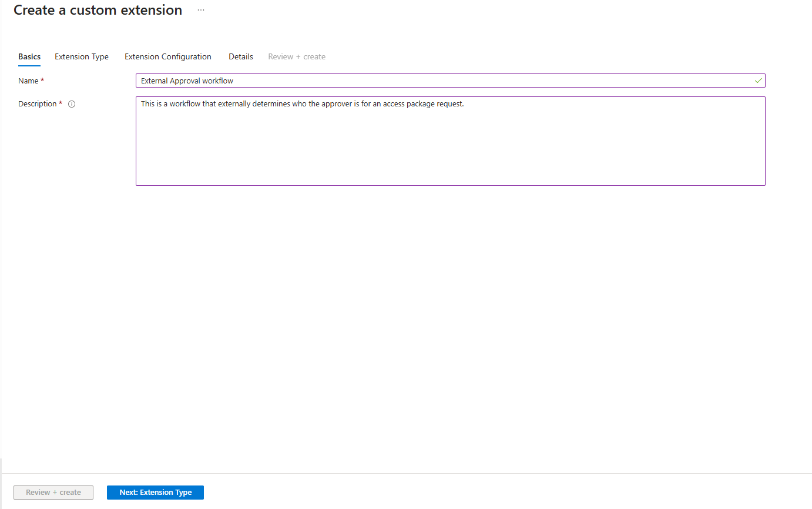Click the Review + create button
This screenshot has width=812, height=509.
click(x=53, y=492)
